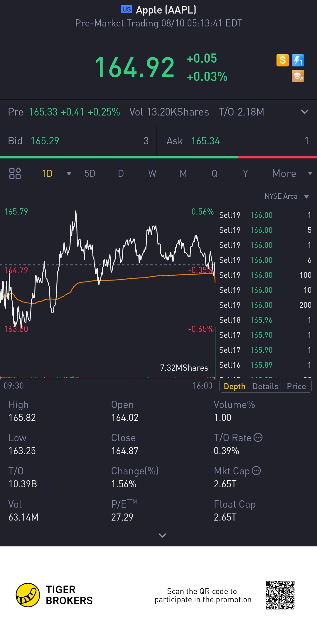Switch to the 5D chart timeframe
Viewport: 317px width, 644px height.
pyautogui.click(x=90, y=173)
